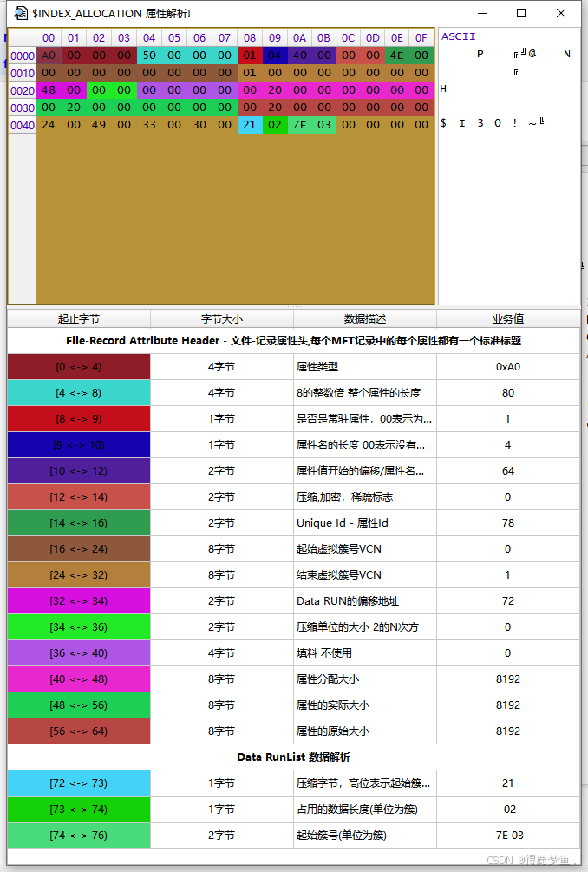Select the bright green [34 <-> 36) cell

coord(79,626)
